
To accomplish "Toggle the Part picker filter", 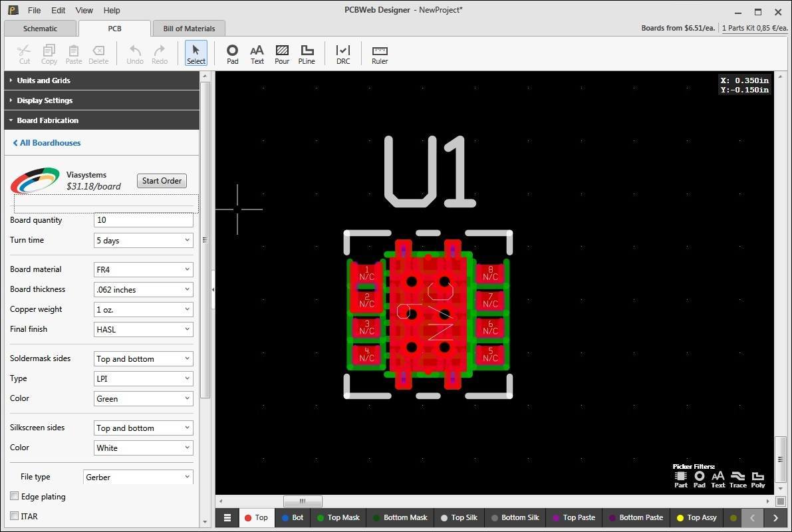I will click(x=681, y=479).
